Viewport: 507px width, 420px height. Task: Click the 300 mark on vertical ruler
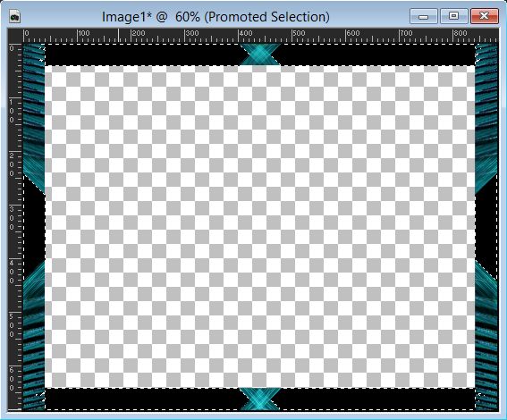(12, 218)
